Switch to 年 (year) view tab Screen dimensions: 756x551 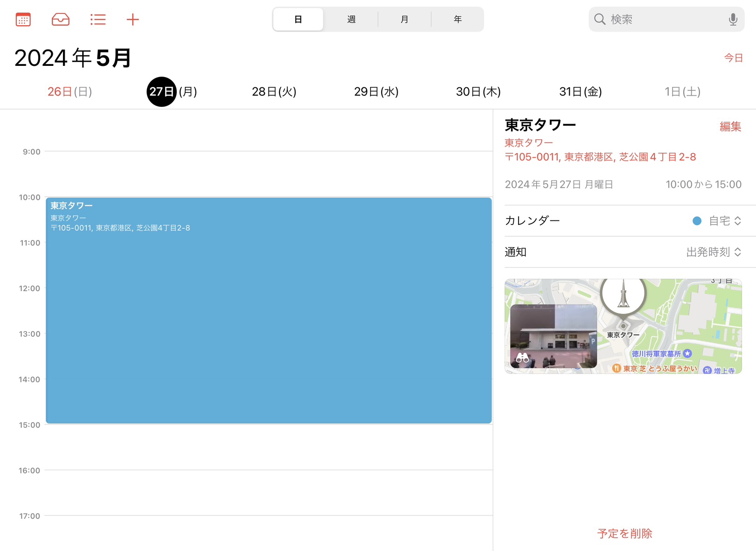(x=458, y=19)
